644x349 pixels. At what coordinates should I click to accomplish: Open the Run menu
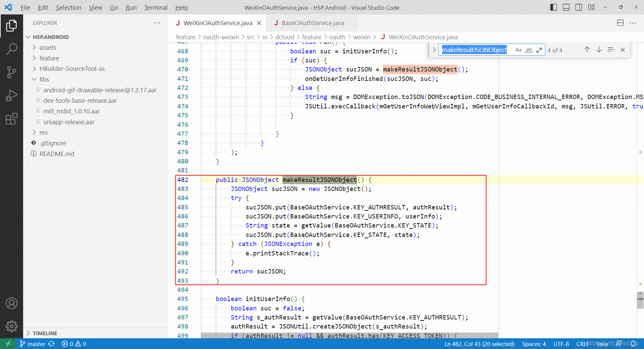[131, 7]
